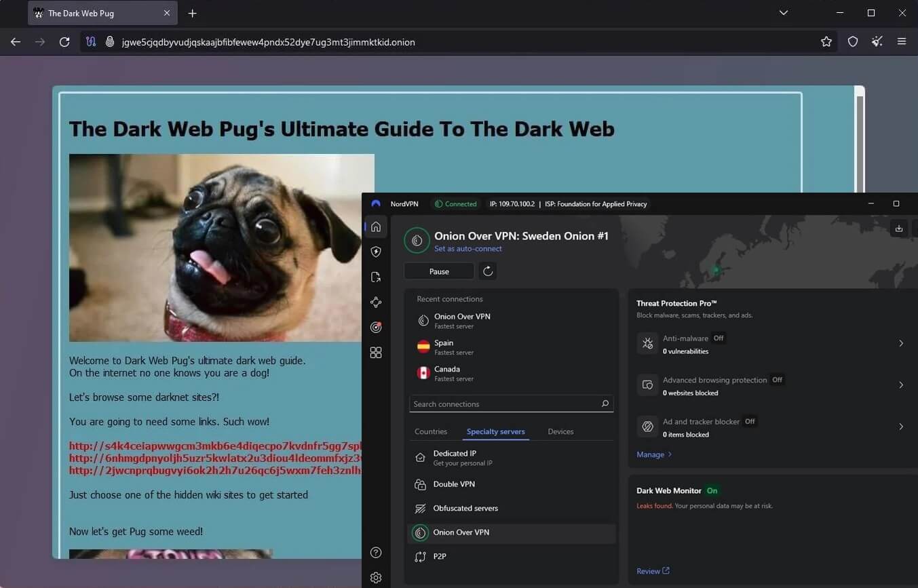
Task: Open NordVPN settings gear icon
Action: point(376,577)
